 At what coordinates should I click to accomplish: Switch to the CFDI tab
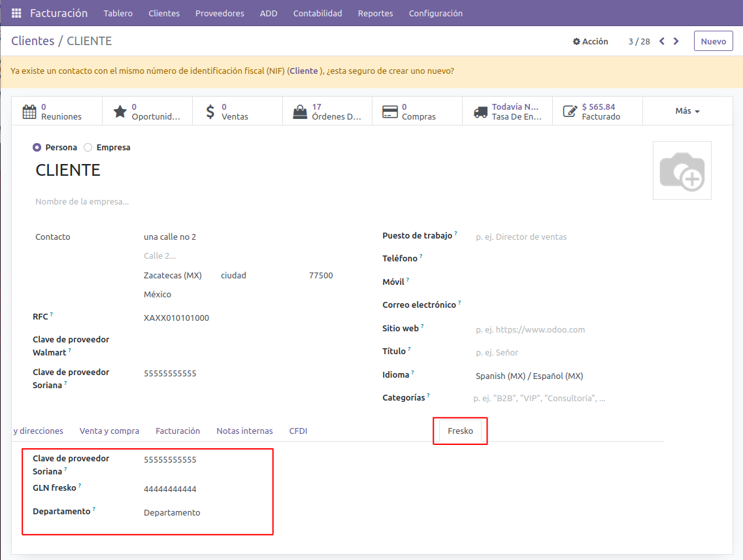[x=298, y=431]
